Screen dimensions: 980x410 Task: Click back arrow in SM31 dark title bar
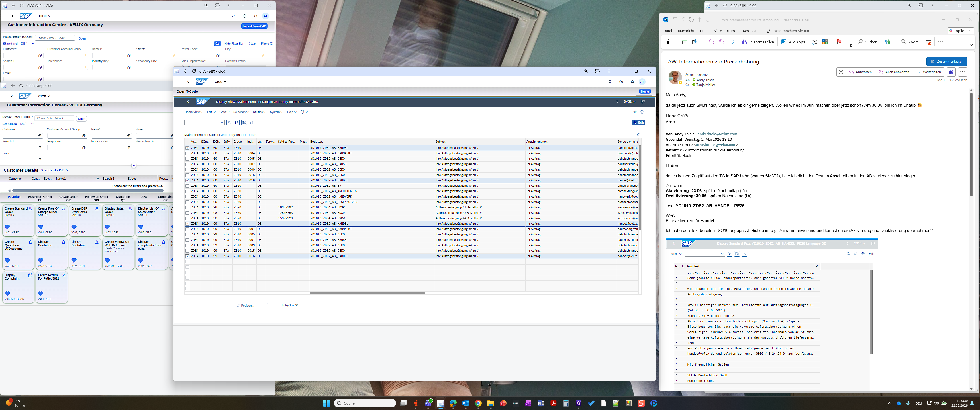click(x=188, y=102)
